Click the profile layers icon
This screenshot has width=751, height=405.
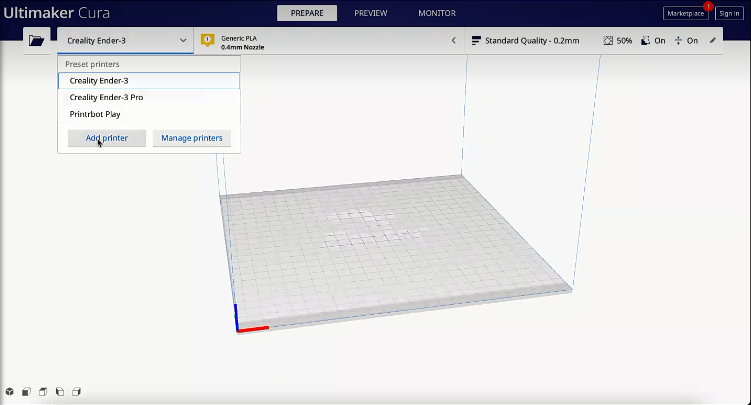(x=476, y=41)
